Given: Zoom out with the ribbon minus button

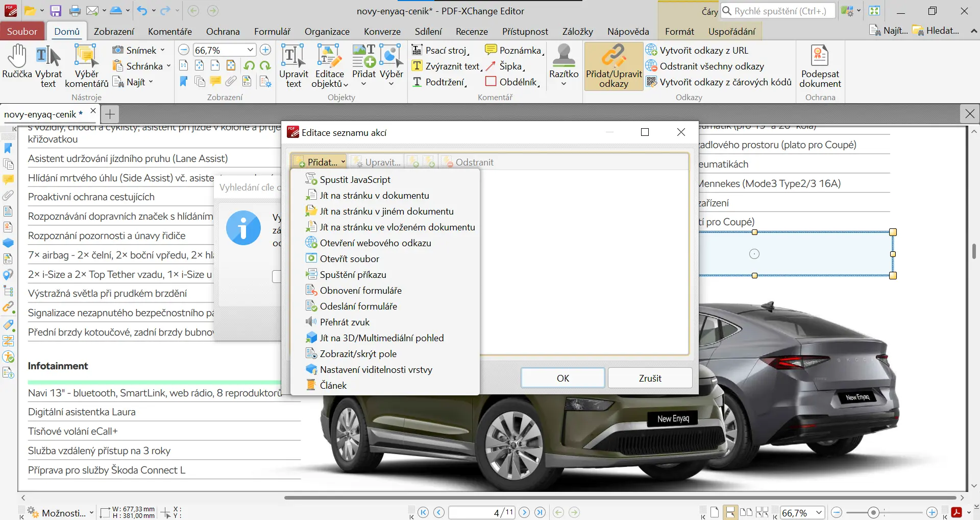Looking at the screenshot, I should coord(184,50).
